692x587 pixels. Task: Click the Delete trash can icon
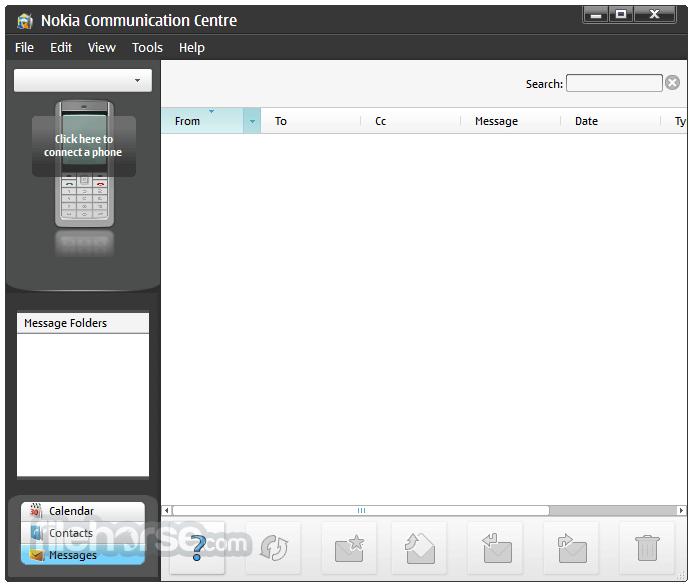point(647,548)
